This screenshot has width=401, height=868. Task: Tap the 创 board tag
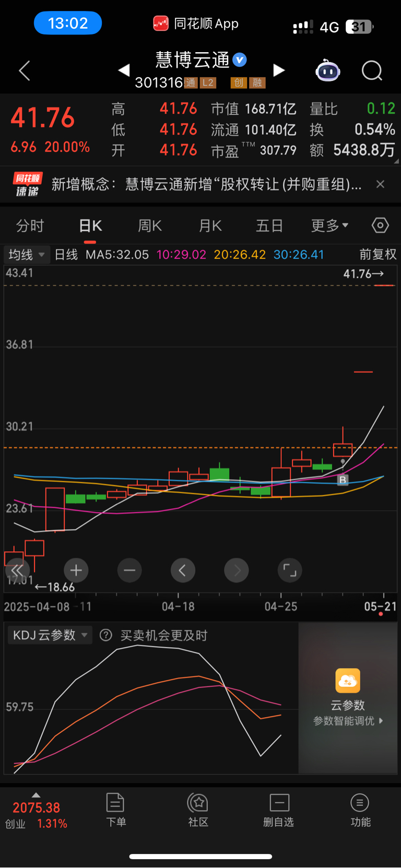click(x=239, y=82)
